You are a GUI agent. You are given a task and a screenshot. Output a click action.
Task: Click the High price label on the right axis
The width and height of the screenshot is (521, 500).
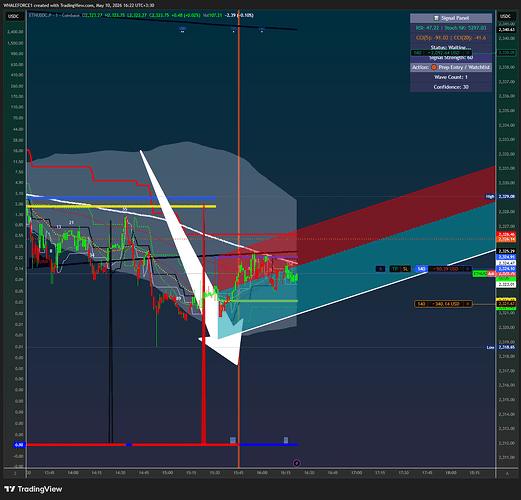490,196
